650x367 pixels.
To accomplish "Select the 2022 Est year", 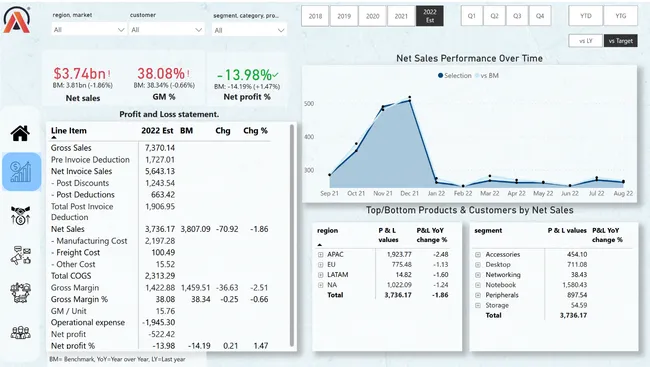I will pos(429,16).
